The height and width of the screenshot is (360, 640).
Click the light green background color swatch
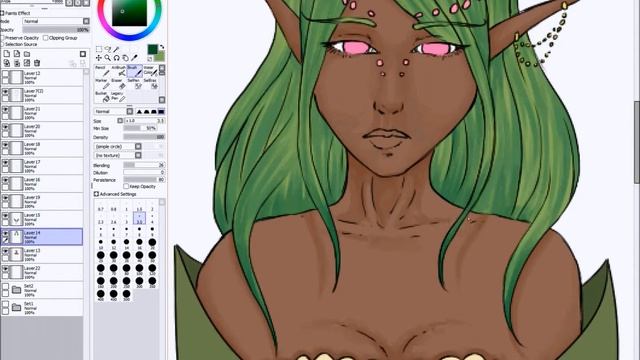click(x=161, y=57)
